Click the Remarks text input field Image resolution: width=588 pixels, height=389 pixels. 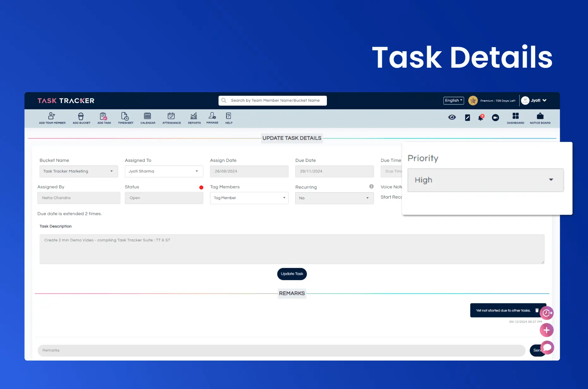(x=281, y=350)
